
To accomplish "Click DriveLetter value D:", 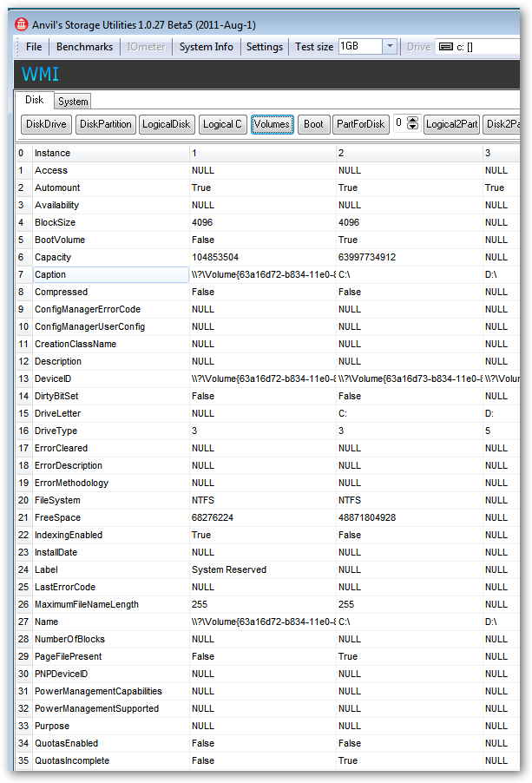I will [x=489, y=413].
